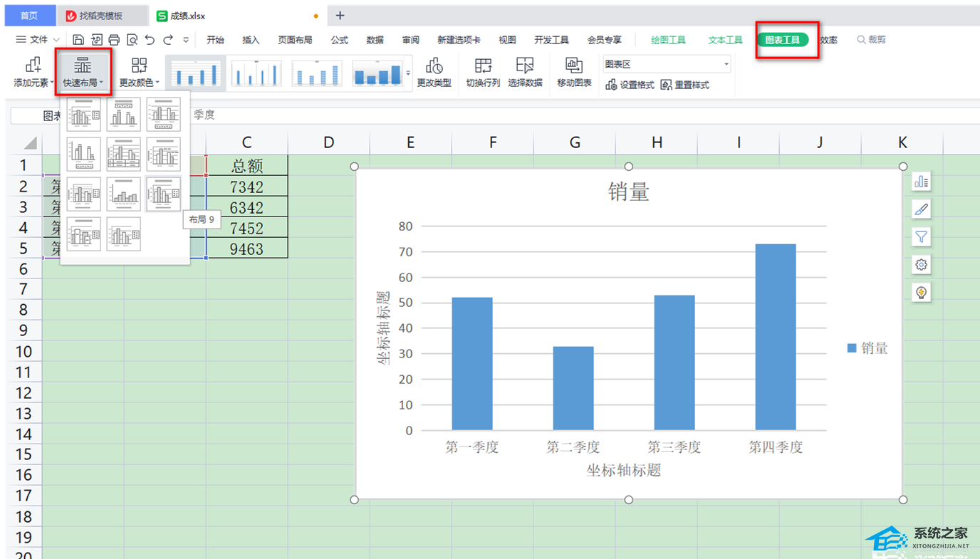Select the 成绩.xlsx document tab
The height and width of the screenshot is (559, 980).
[239, 16]
